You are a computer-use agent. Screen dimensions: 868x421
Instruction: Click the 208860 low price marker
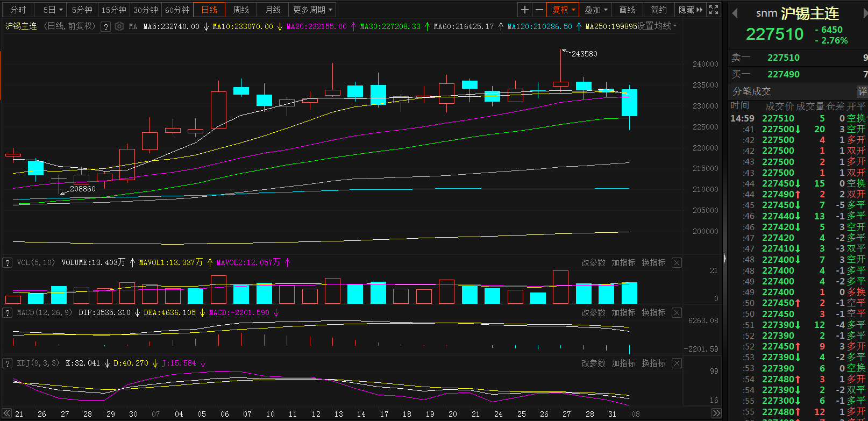[82, 189]
